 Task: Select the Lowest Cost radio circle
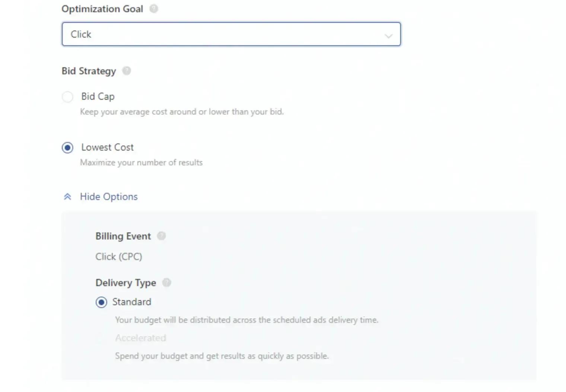67,148
